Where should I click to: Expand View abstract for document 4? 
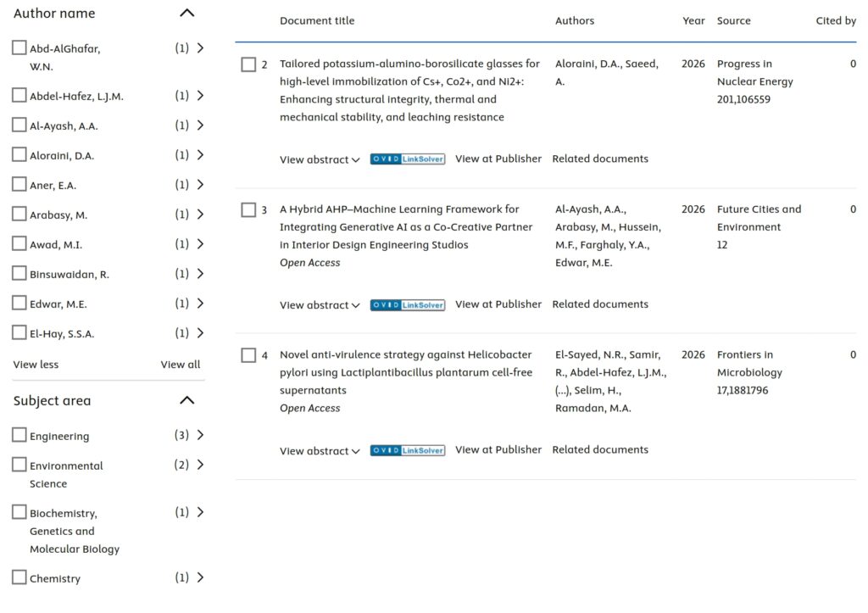pos(320,451)
